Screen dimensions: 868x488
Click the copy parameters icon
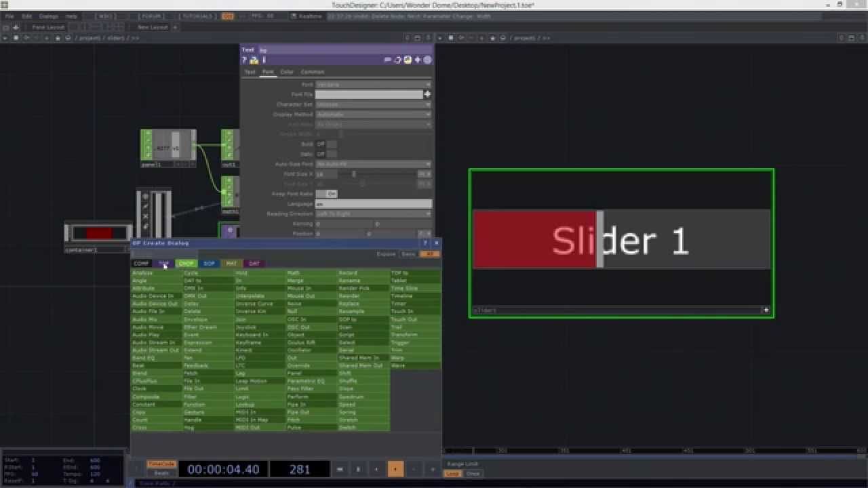[398, 60]
